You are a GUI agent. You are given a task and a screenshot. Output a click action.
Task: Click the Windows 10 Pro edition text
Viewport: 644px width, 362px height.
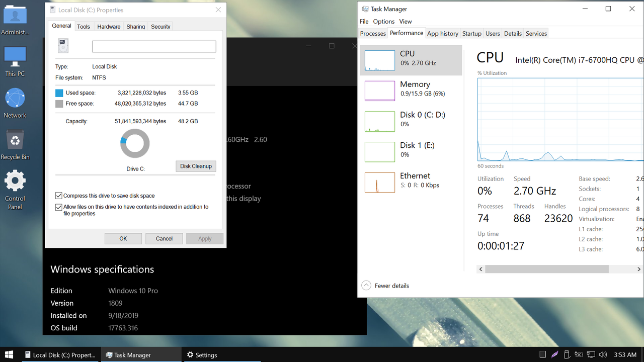coord(133,291)
